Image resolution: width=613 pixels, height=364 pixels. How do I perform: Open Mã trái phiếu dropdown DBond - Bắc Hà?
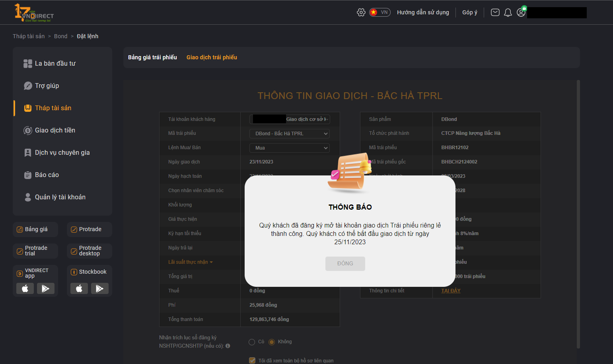click(x=290, y=134)
